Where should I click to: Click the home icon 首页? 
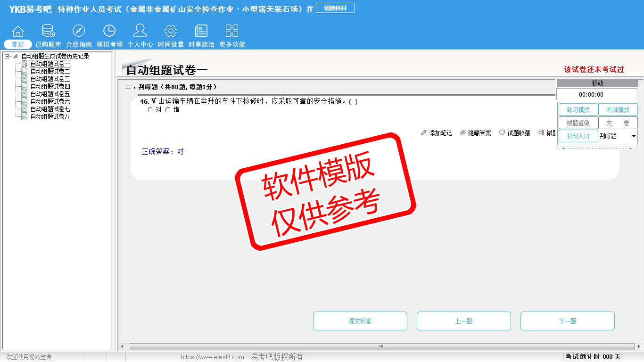pos(18,32)
